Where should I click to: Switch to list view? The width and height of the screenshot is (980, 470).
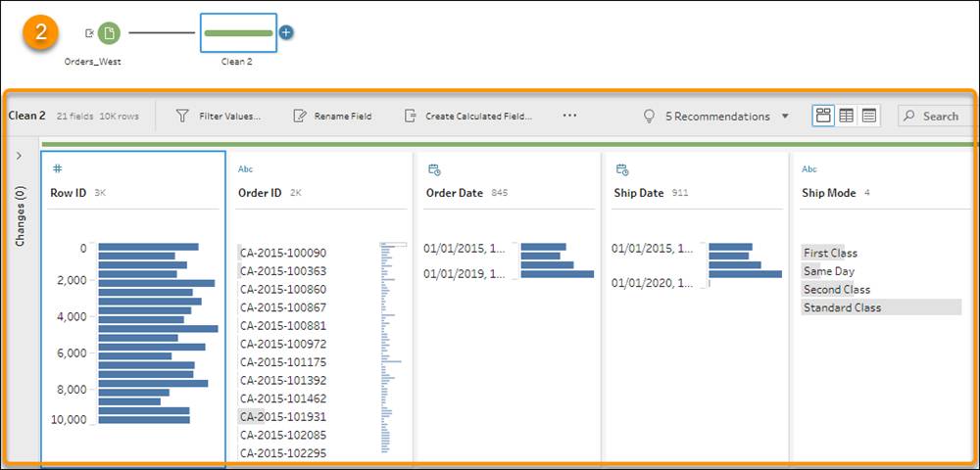868,116
